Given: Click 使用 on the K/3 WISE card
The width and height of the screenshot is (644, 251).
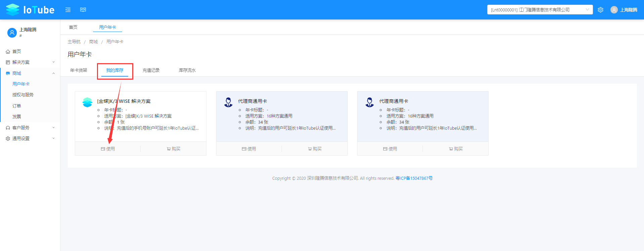Looking at the screenshot, I should [x=108, y=149].
